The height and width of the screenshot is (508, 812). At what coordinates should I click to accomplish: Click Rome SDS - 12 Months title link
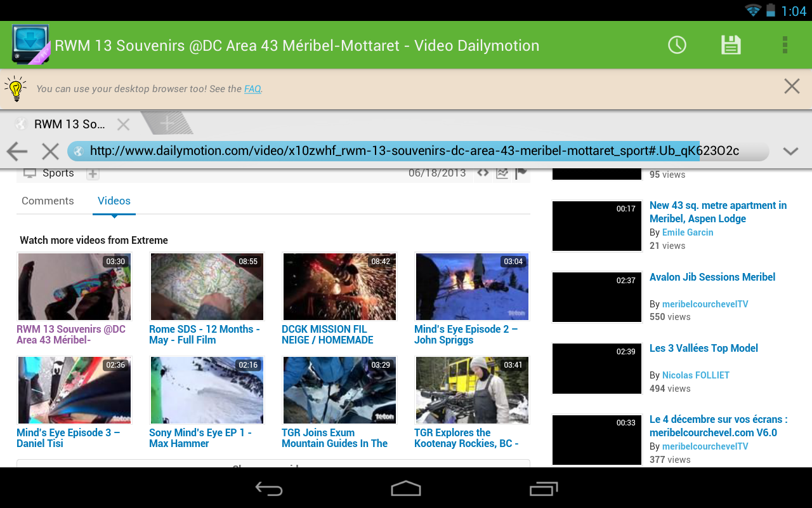204,335
